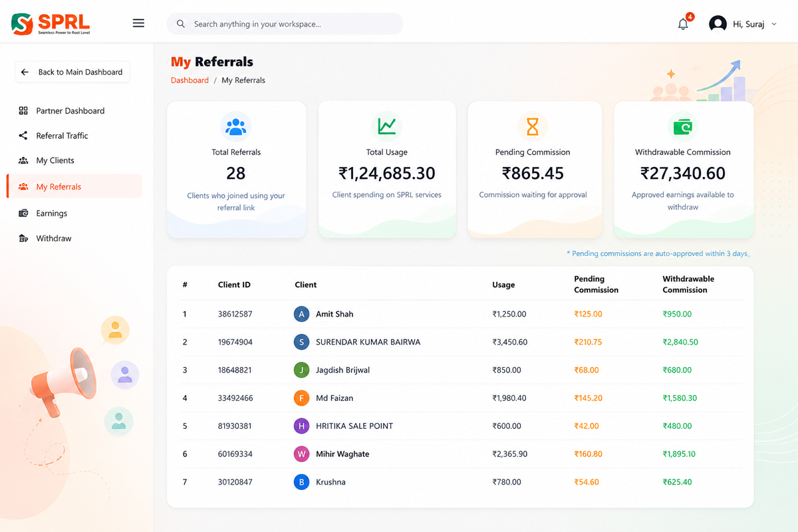This screenshot has height=532, width=798.
Task: Click the SPRL logo
Action: pyautogui.click(x=51, y=24)
